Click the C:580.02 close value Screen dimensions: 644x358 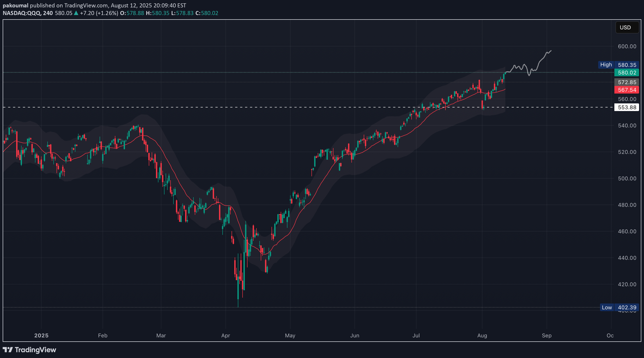point(207,13)
